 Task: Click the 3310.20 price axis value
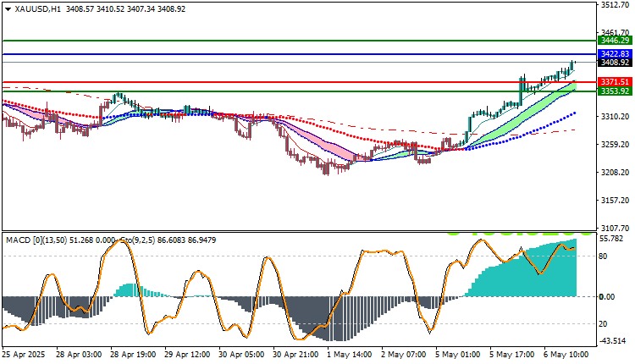615,117
